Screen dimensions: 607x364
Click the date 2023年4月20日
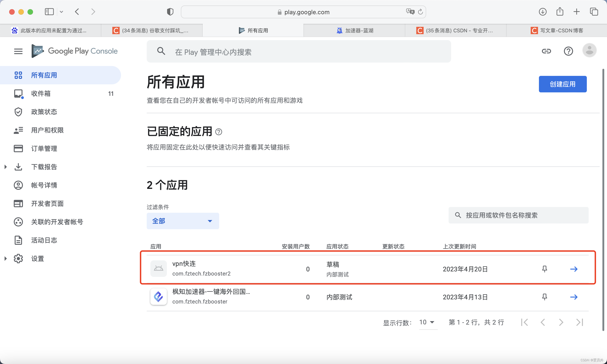(x=465, y=269)
